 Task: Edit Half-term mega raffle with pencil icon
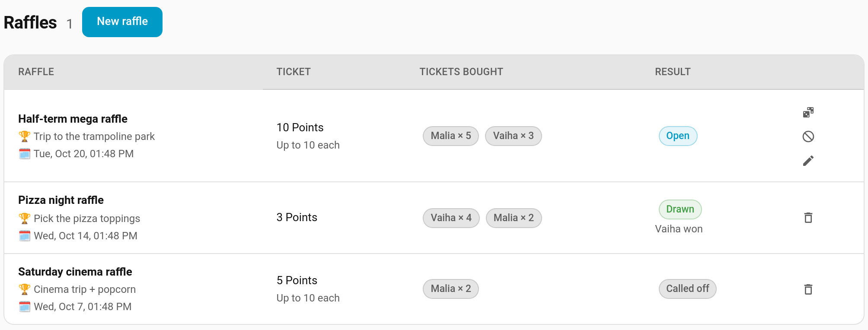click(808, 161)
